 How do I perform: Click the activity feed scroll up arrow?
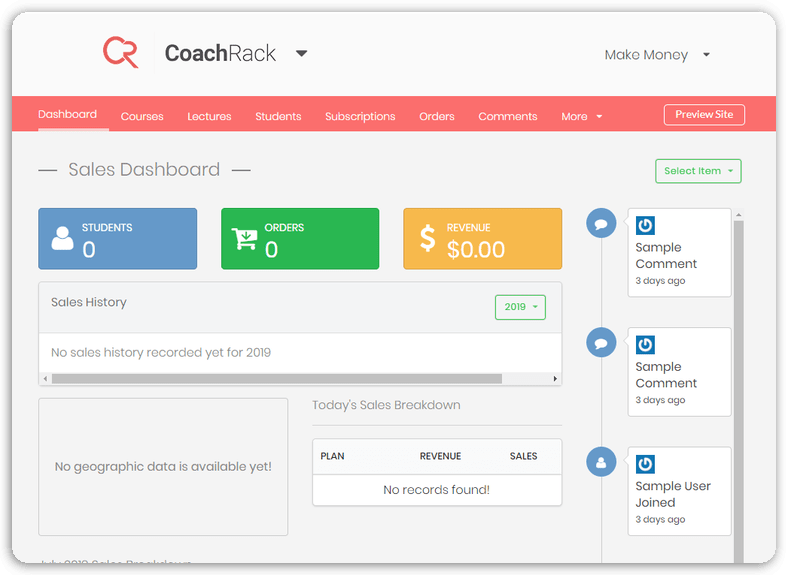tap(738, 215)
